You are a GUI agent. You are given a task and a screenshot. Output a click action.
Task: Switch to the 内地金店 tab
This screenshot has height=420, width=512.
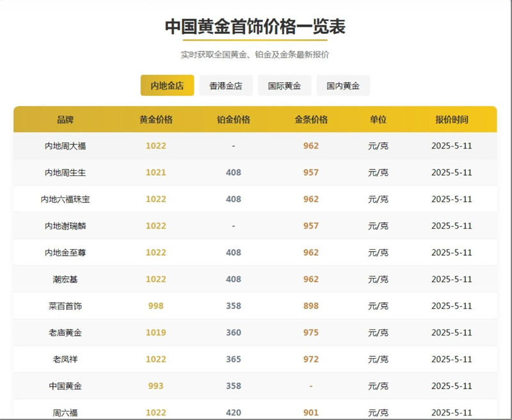(167, 86)
